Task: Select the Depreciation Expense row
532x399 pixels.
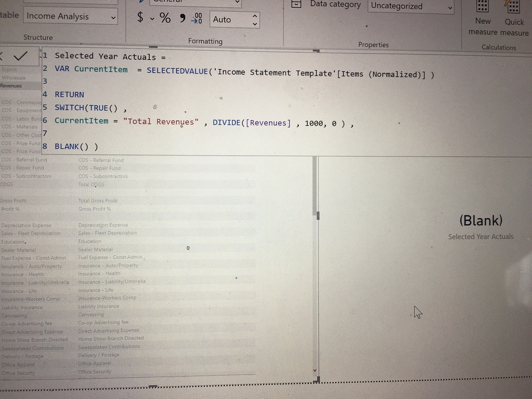Action: click(x=26, y=225)
